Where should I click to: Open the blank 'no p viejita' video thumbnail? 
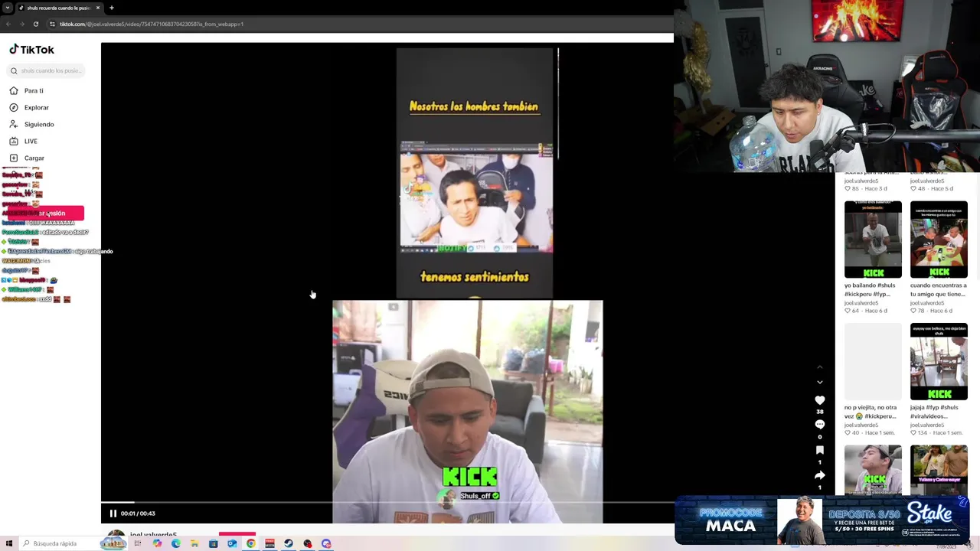click(873, 361)
